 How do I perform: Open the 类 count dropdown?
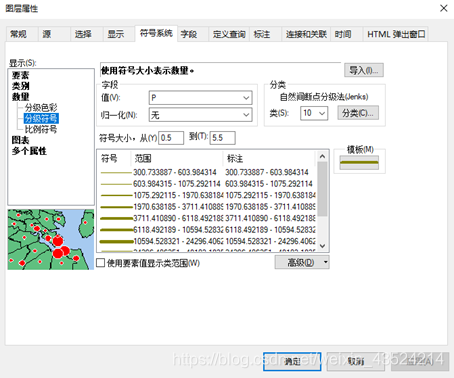click(314, 113)
